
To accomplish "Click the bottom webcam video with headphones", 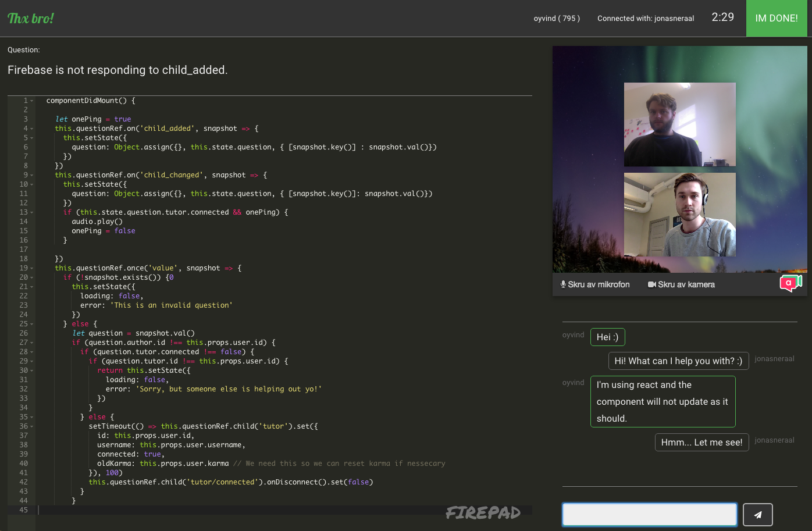I will pos(680,215).
